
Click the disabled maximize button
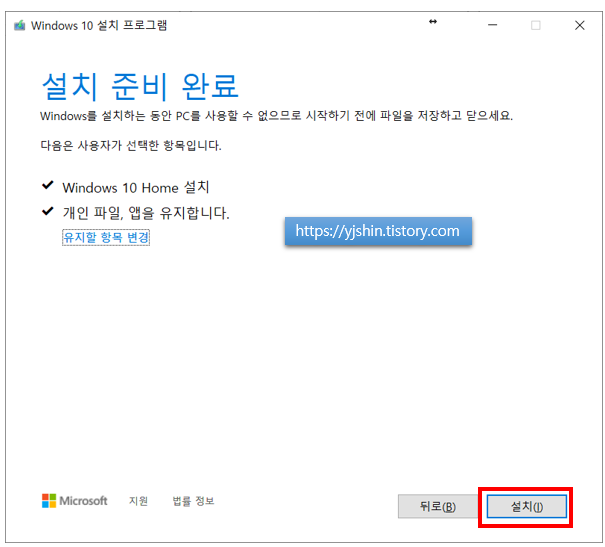[x=536, y=25]
